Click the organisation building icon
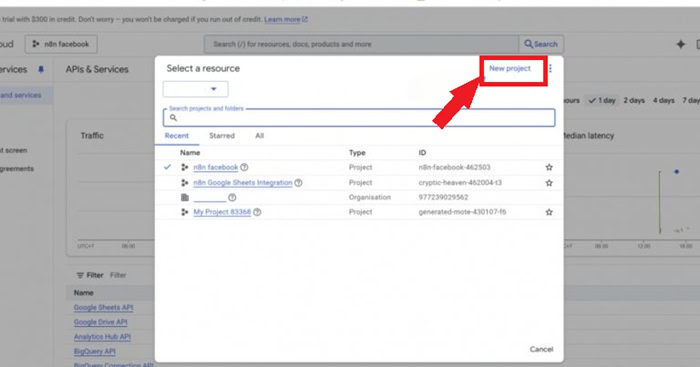Viewport: 700px width, 367px height. (185, 197)
